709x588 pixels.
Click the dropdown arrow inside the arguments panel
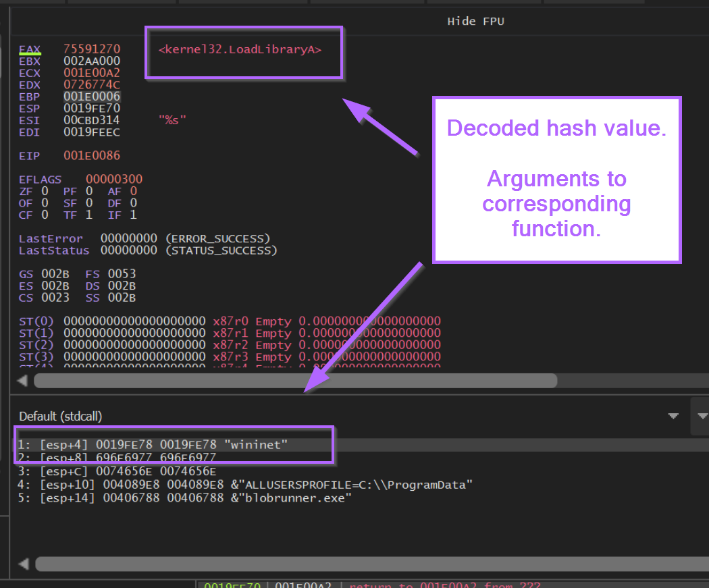click(x=673, y=417)
